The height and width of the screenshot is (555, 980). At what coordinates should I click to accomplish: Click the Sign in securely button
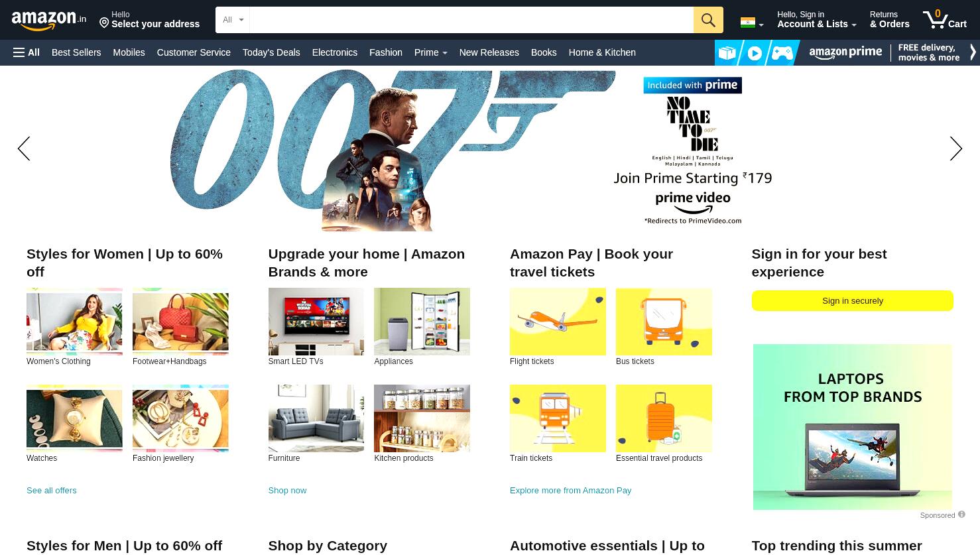tap(853, 300)
